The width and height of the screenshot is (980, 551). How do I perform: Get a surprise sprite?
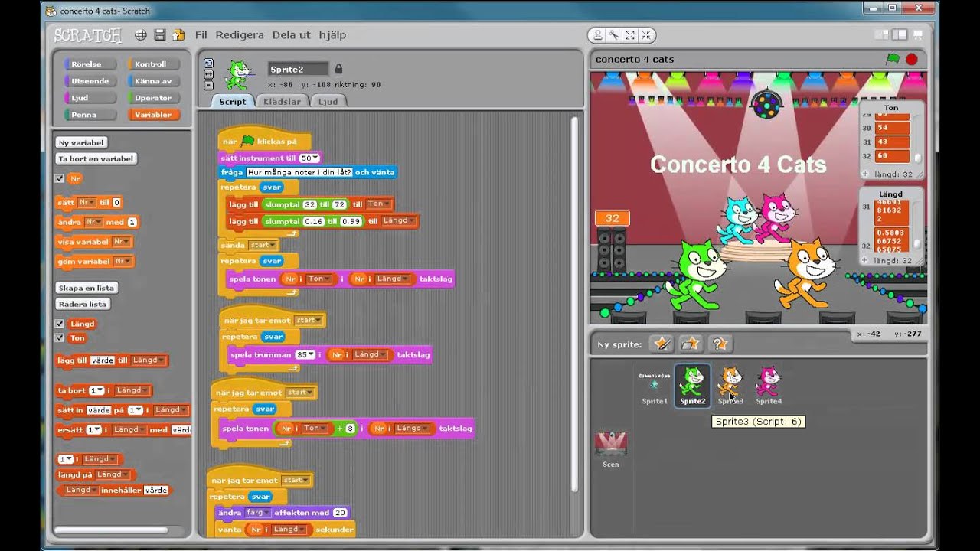point(720,344)
